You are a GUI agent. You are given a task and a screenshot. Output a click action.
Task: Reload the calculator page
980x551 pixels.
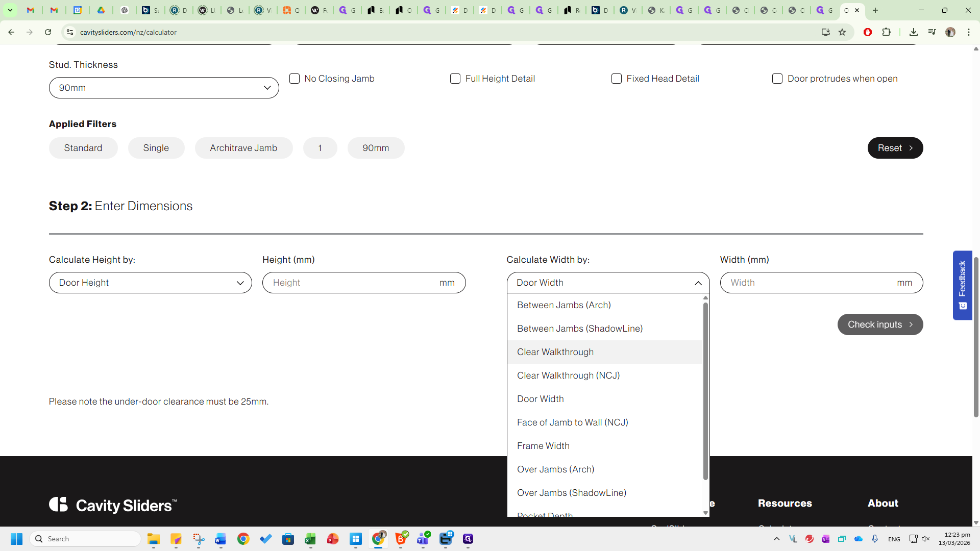coord(48,32)
